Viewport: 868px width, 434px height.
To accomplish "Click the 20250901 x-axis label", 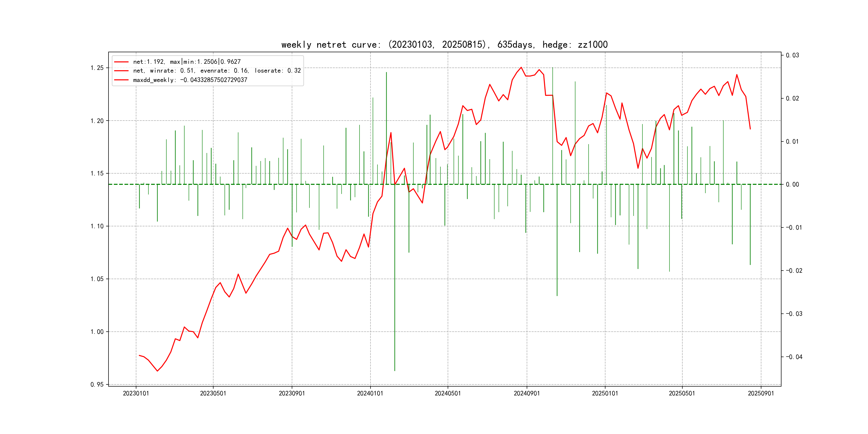I will coord(761,393).
